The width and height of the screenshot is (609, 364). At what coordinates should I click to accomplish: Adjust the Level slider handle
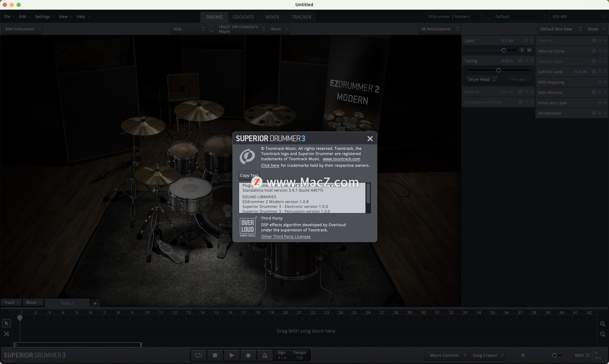pyautogui.click(x=504, y=50)
